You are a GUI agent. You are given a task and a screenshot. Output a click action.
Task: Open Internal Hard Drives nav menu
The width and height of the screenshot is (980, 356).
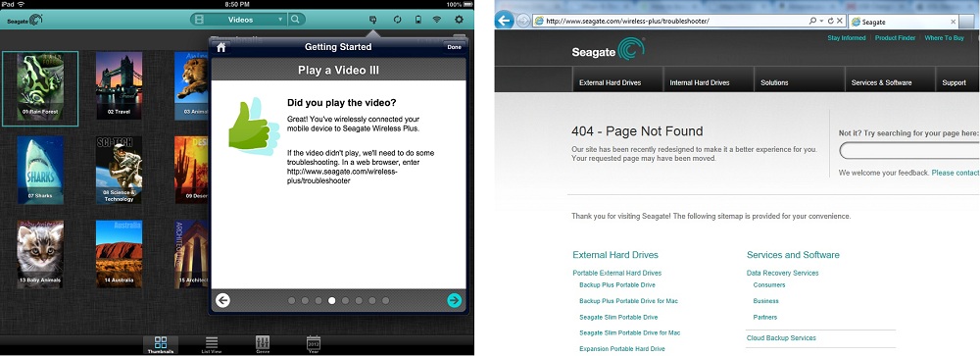[700, 82]
